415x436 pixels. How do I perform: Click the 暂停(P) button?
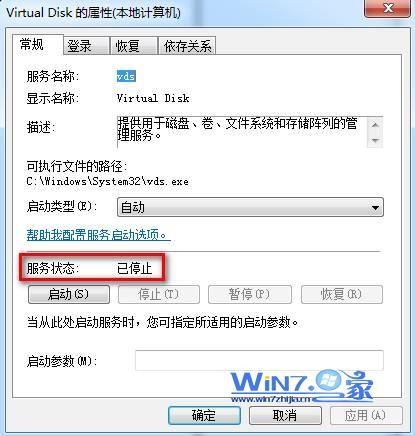250,294
